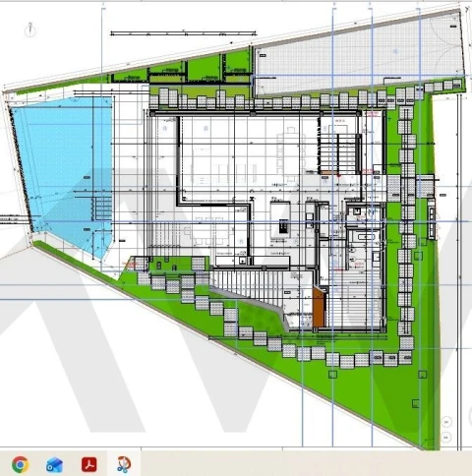Select the upper circular axis marker

click(x=446, y=422)
